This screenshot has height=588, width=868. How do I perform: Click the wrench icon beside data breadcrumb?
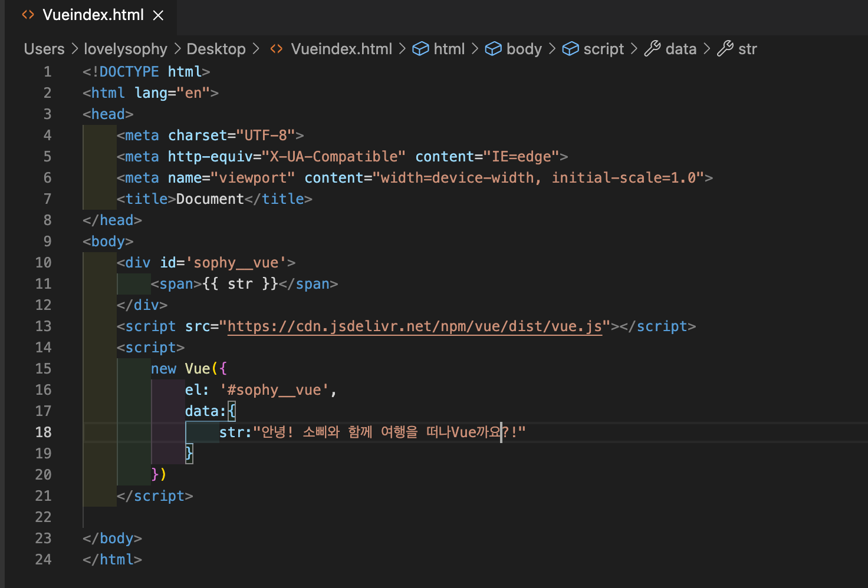click(652, 49)
